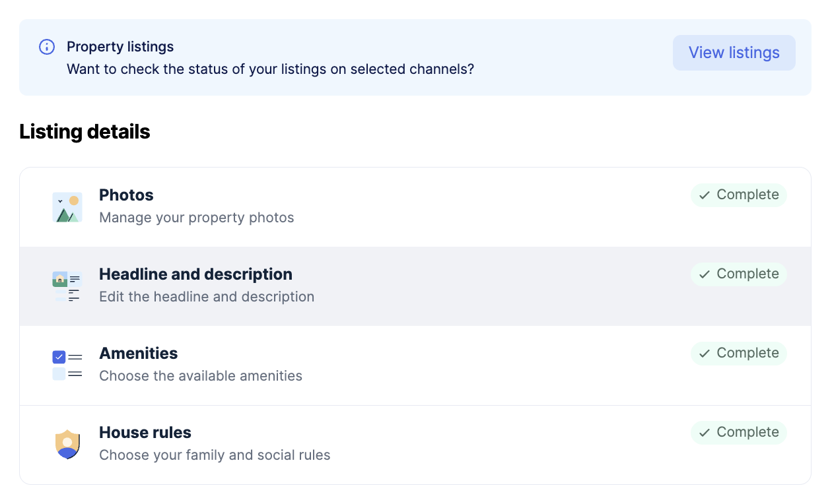This screenshot has height=504, width=832.
Task: Select the Amenities title
Action: coord(138,354)
